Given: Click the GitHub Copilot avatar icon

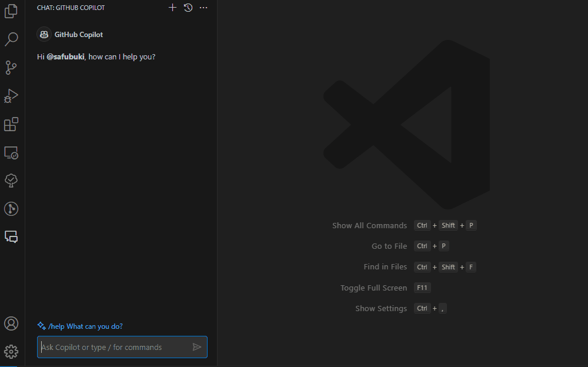Looking at the screenshot, I should 44,35.
